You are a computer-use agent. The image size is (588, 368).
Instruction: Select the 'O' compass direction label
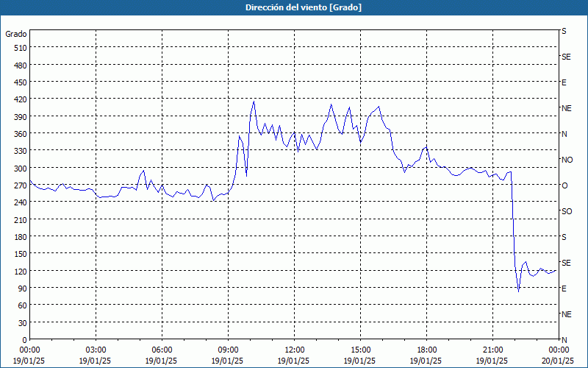[x=564, y=185]
